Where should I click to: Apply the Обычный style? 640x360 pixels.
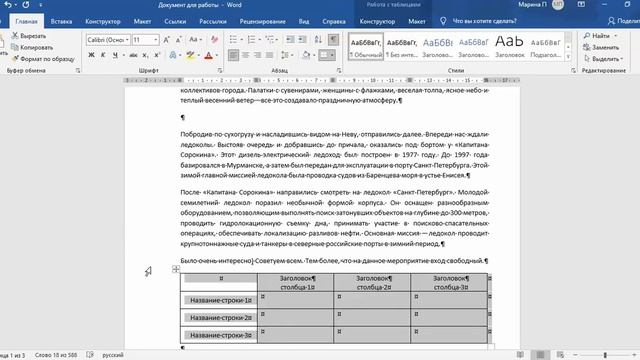pyautogui.click(x=366, y=47)
